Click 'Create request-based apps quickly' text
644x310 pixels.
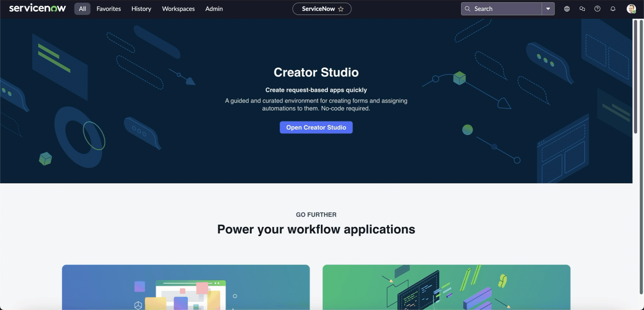tap(316, 90)
